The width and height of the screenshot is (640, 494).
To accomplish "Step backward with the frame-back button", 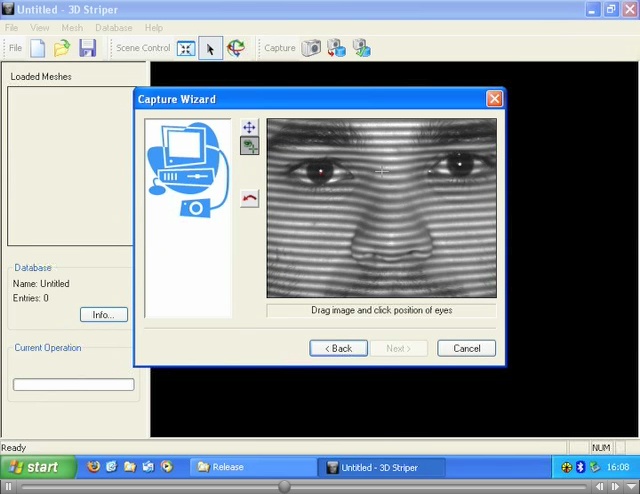I will [x=599, y=487].
